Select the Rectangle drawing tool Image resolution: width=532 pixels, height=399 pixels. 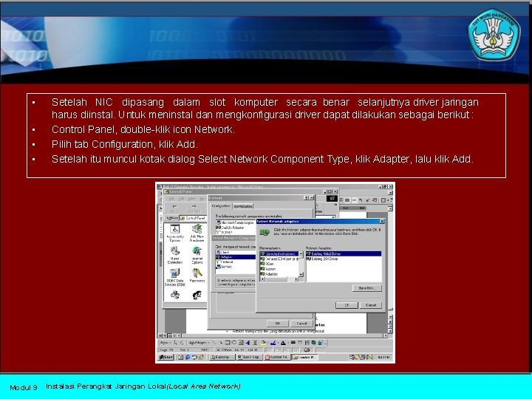228,343
